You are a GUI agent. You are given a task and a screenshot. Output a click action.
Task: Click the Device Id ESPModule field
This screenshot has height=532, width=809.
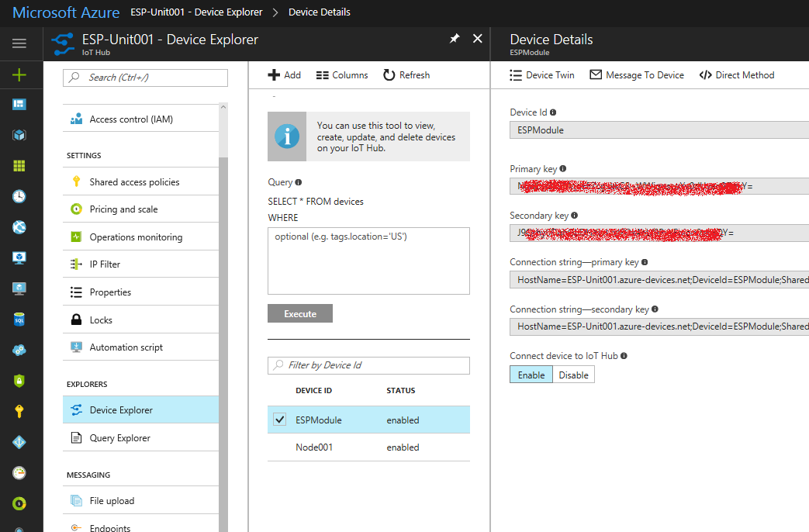659,130
